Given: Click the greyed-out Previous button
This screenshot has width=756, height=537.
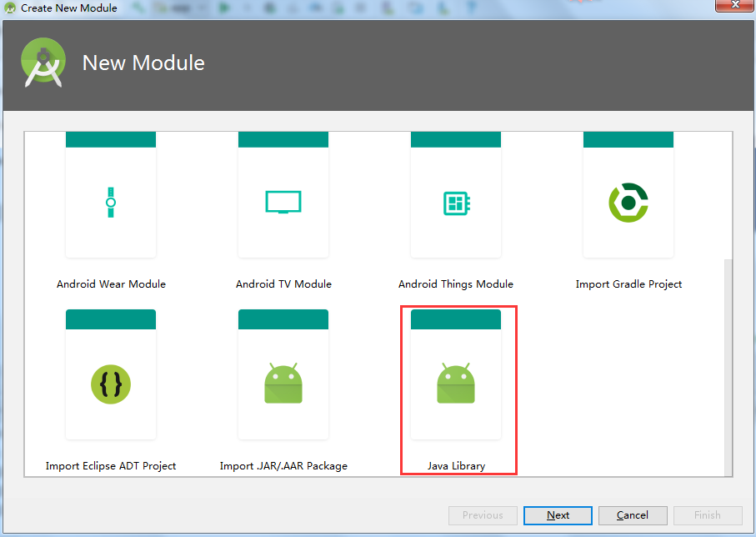Looking at the screenshot, I should click(x=483, y=515).
